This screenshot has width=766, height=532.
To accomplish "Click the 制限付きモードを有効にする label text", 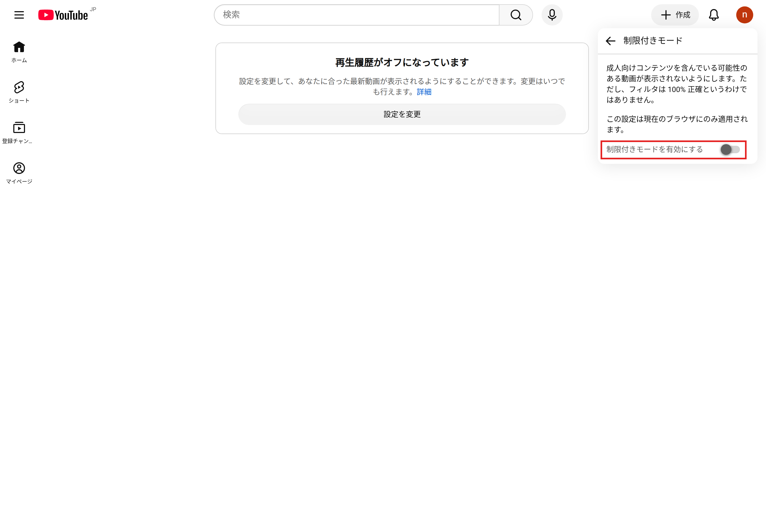I will [654, 149].
